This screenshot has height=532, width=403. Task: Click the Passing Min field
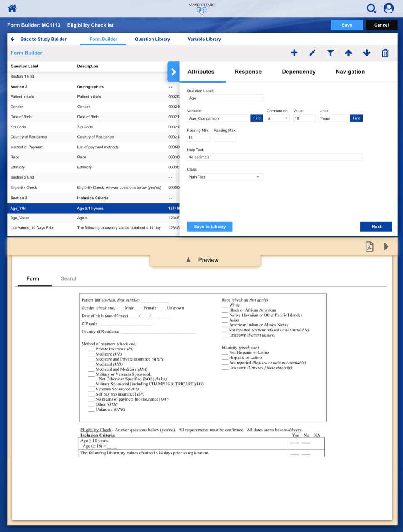point(198,138)
